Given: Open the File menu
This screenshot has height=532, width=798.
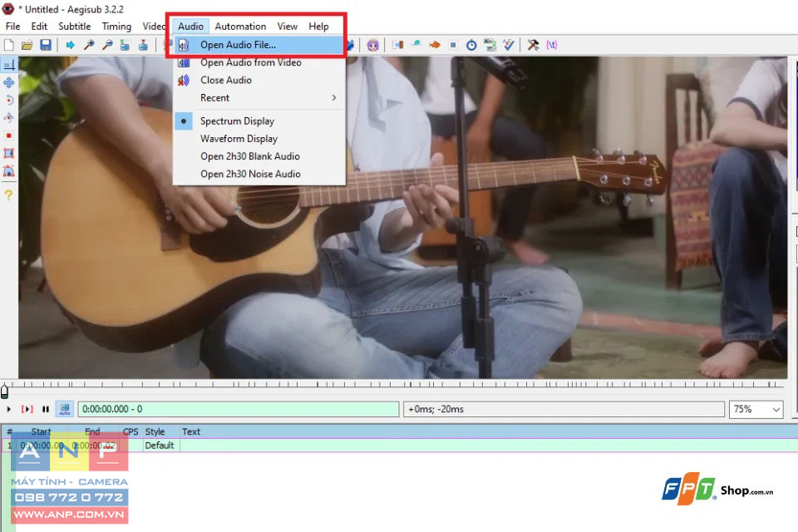Looking at the screenshot, I should (x=12, y=27).
